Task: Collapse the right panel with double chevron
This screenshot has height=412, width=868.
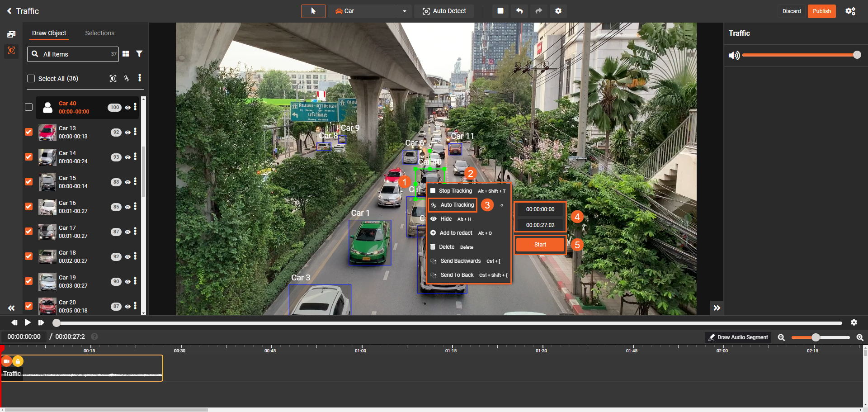Action: (717, 308)
